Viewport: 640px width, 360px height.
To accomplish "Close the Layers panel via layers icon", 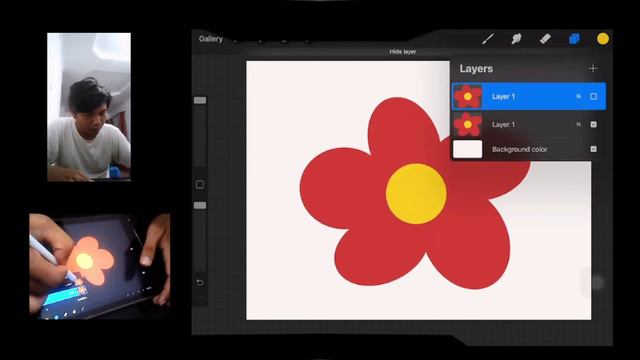I will click(574, 39).
